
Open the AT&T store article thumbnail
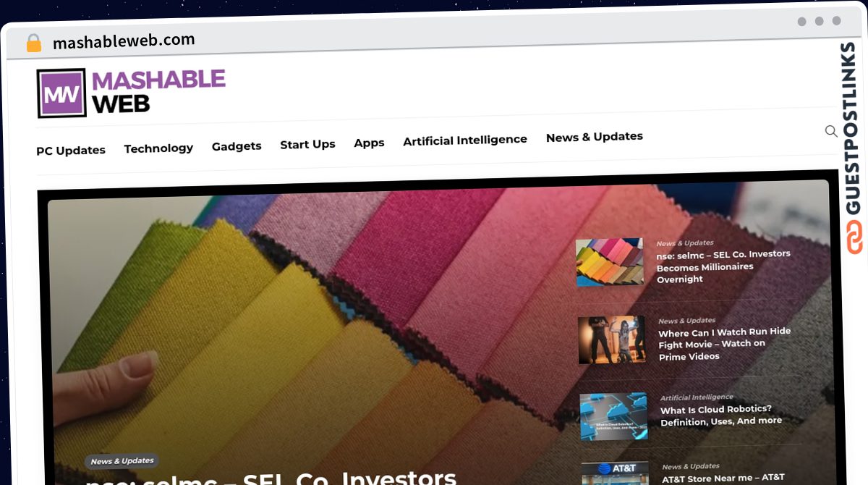(x=616, y=474)
